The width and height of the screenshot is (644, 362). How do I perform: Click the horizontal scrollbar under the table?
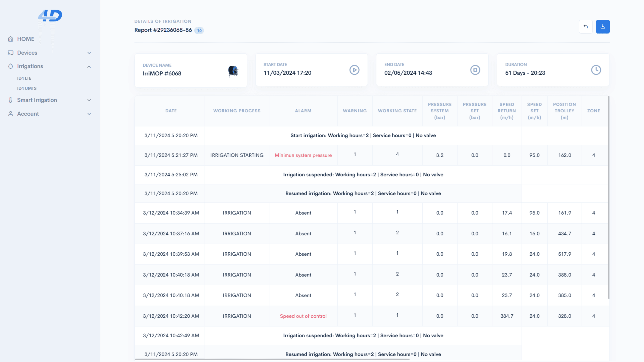tap(272, 359)
